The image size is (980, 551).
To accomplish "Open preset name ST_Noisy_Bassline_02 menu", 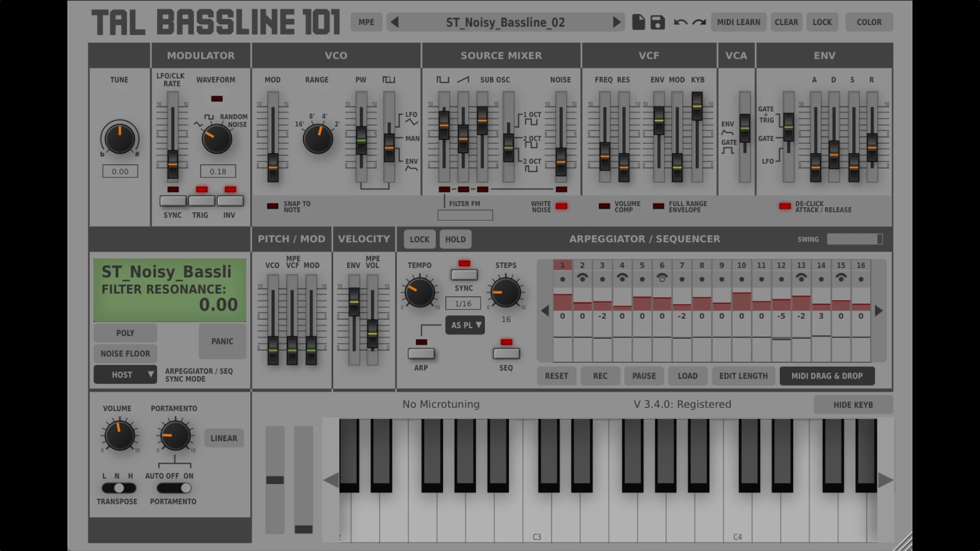I will (x=505, y=22).
